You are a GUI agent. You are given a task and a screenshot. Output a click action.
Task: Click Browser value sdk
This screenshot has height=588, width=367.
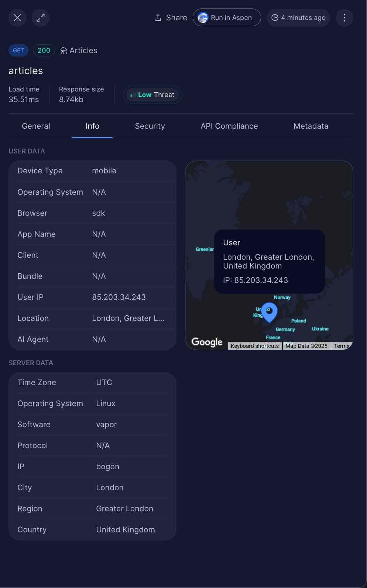click(99, 213)
